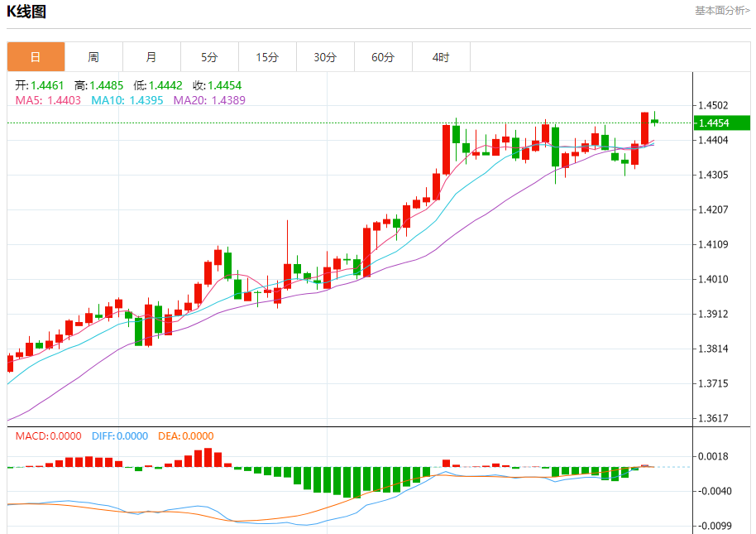Image resolution: width=756 pixels, height=534 pixels.
Task: Open the 15分 interval tab
Action: point(267,57)
